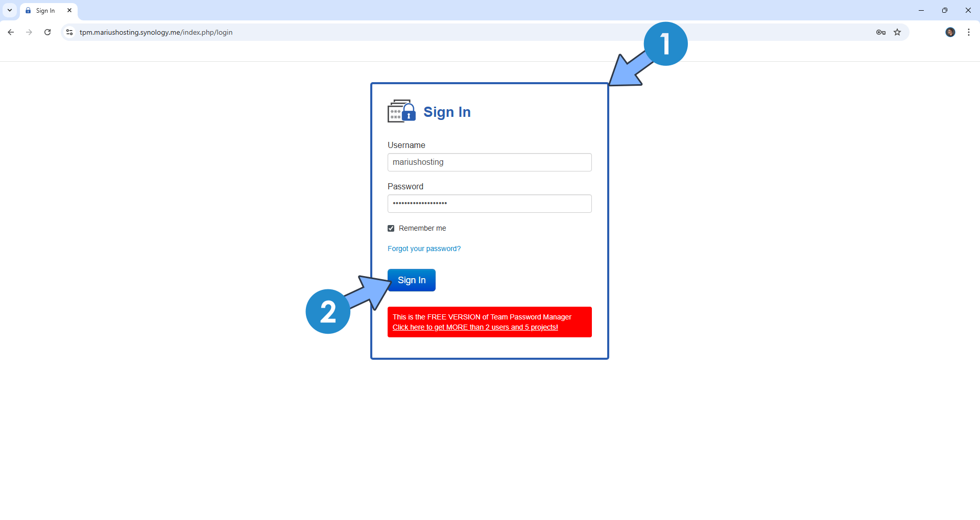Open the site information view
Image resolution: width=980 pixels, height=520 pixels.
point(69,32)
